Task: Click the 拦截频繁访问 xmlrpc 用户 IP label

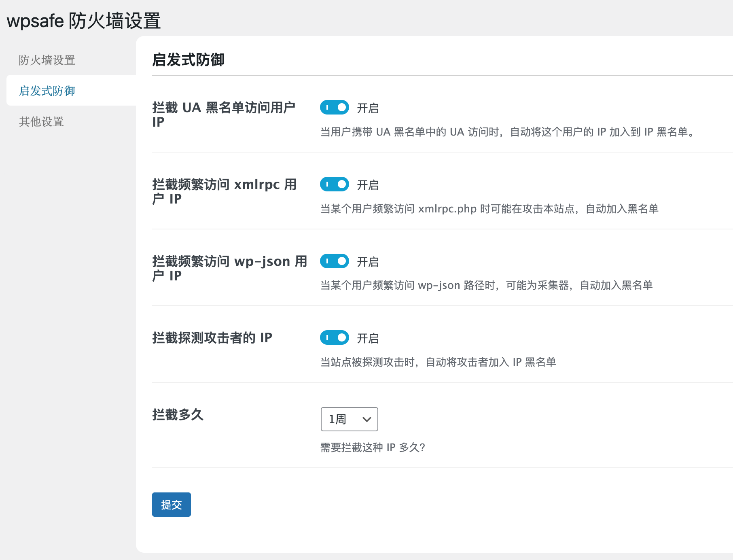Action: point(225,191)
